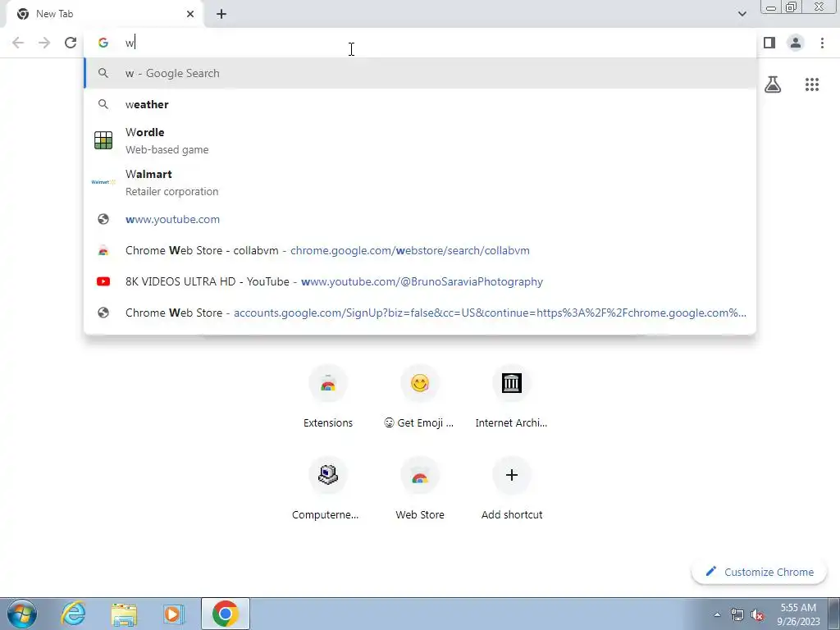The height and width of the screenshot is (630, 840).
Task: Click the globe icon beside www.youtube.com
Action: pos(103,219)
